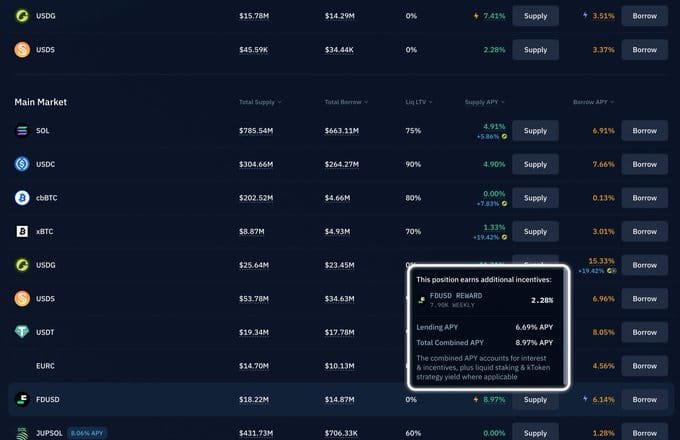
Task: Click the USDG token icon in the $15.78M row
Action: pyautogui.click(x=22, y=16)
